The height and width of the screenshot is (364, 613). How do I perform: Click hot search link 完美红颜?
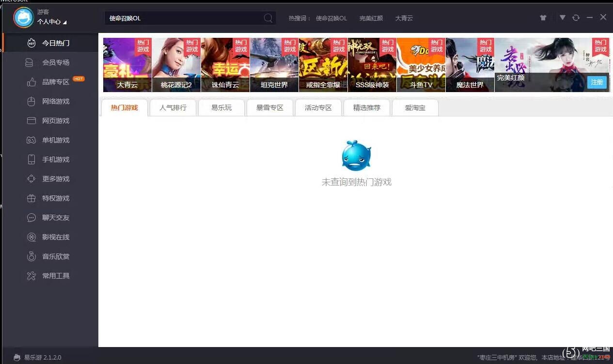pos(371,18)
